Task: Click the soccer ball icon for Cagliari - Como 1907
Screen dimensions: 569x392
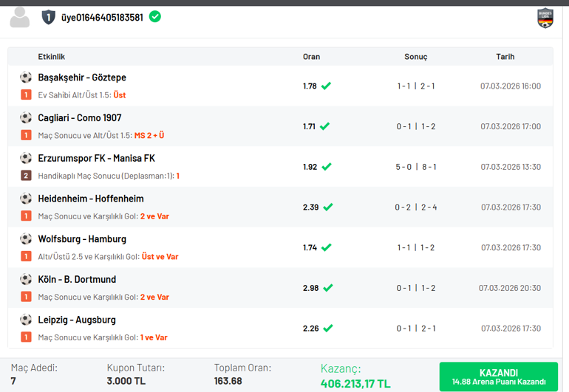Action: point(26,118)
